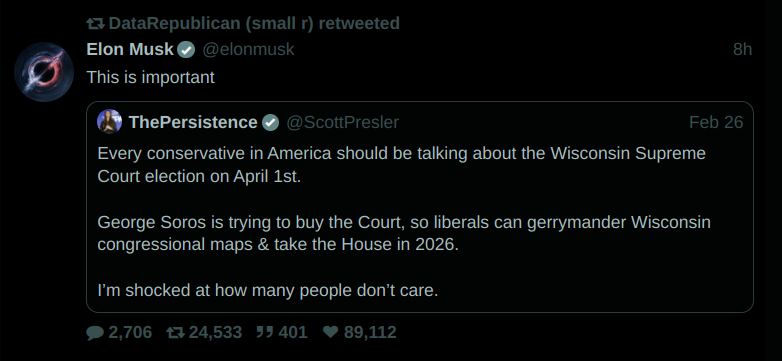Click the Feb 26 quoted tweet date
This screenshot has height=361, width=782.
(716, 122)
